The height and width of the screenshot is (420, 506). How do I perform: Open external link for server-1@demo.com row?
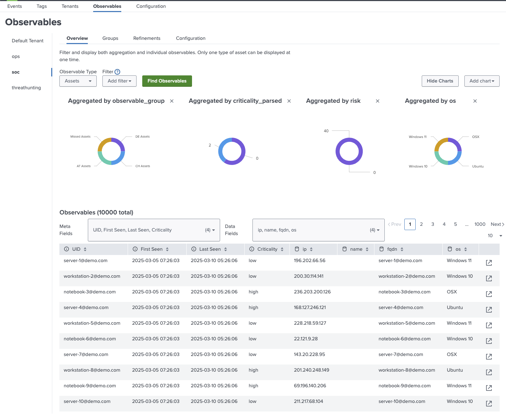[489, 262]
